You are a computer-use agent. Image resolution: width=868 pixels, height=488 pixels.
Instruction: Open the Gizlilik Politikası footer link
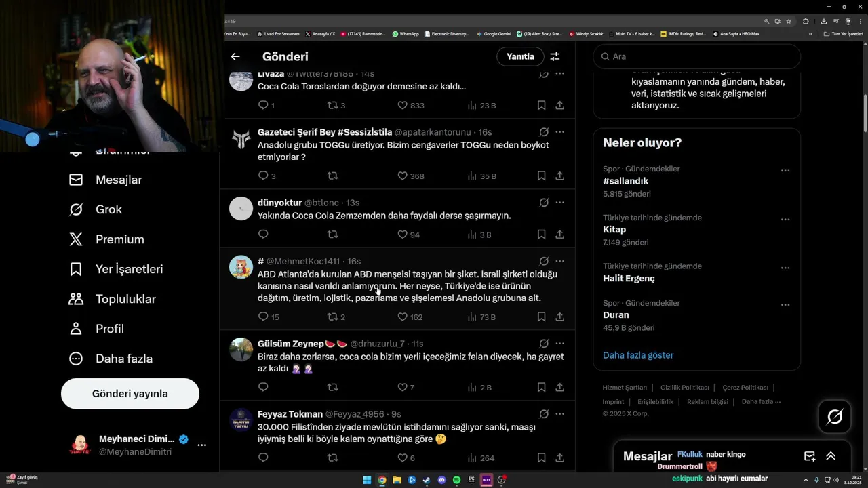click(x=684, y=388)
